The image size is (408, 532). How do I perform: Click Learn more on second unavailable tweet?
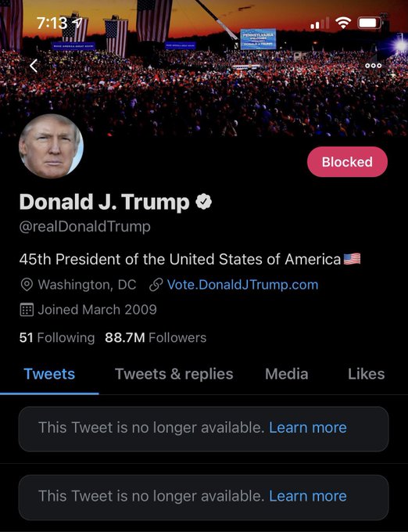click(x=308, y=496)
